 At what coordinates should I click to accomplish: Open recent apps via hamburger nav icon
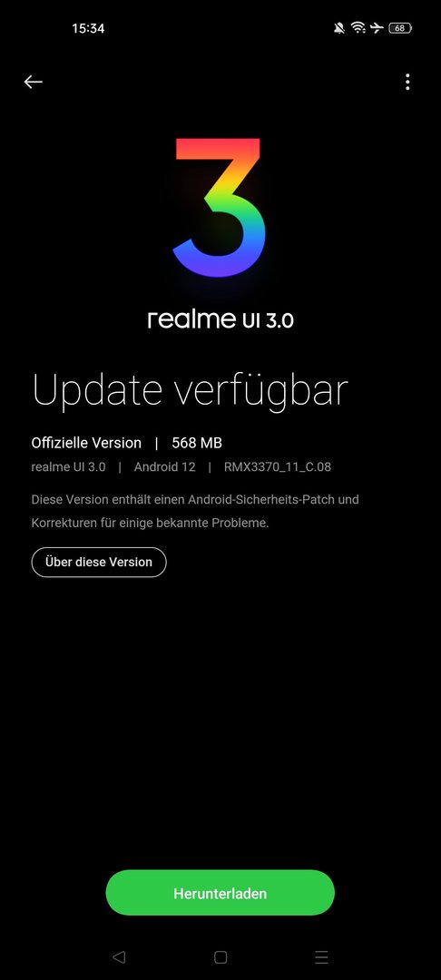tap(322, 957)
